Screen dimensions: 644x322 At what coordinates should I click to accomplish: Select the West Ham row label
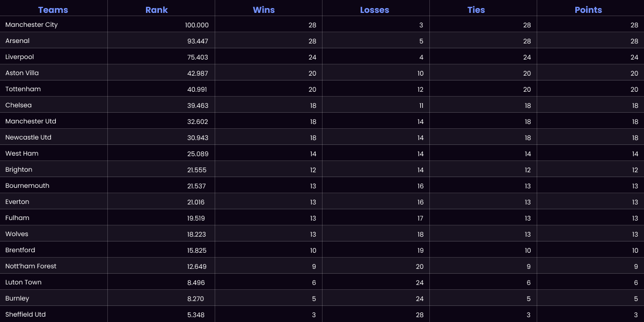point(22,153)
